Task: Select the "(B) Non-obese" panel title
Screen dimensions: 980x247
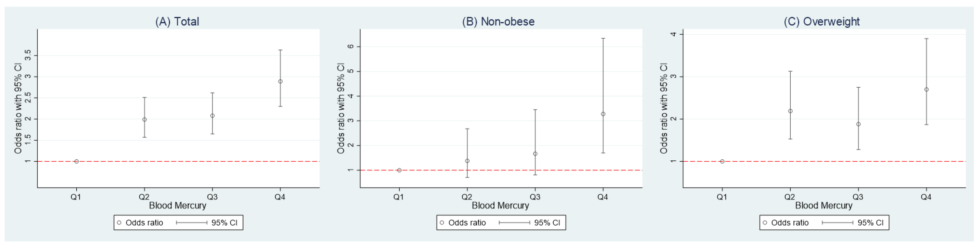Action: (x=498, y=21)
